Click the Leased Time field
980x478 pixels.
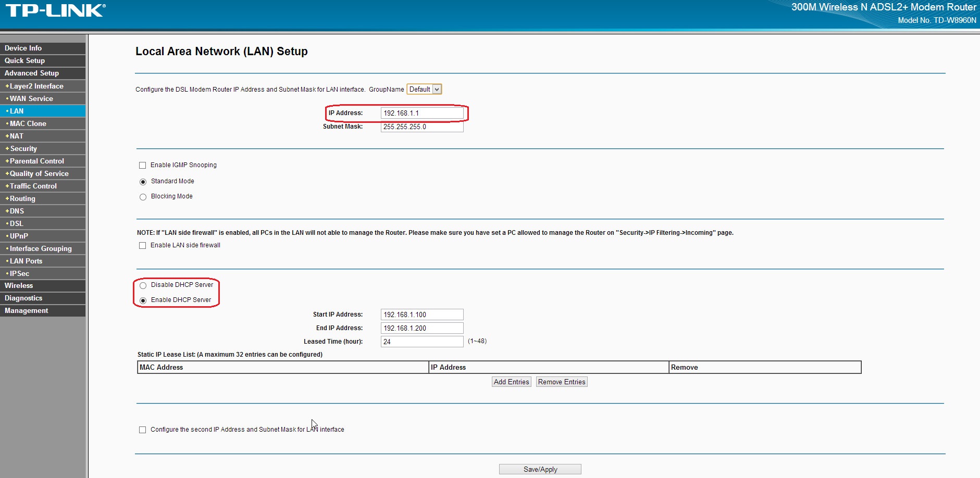click(x=422, y=342)
